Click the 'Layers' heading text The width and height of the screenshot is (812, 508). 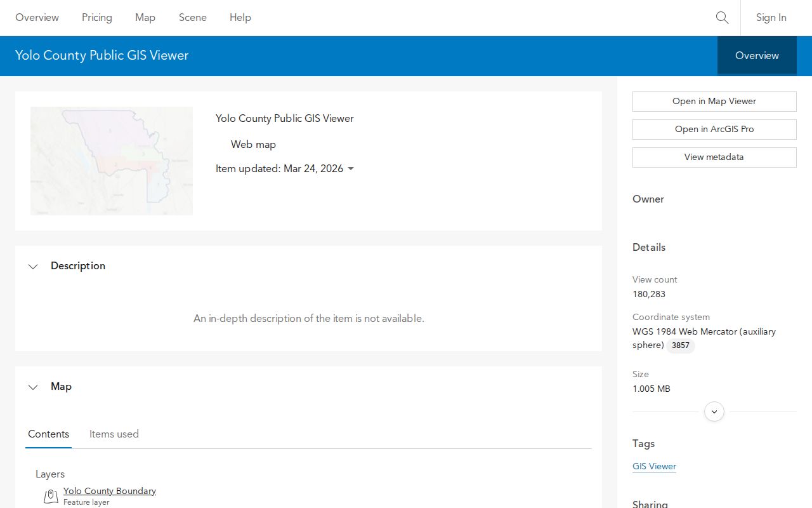click(50, 474)
